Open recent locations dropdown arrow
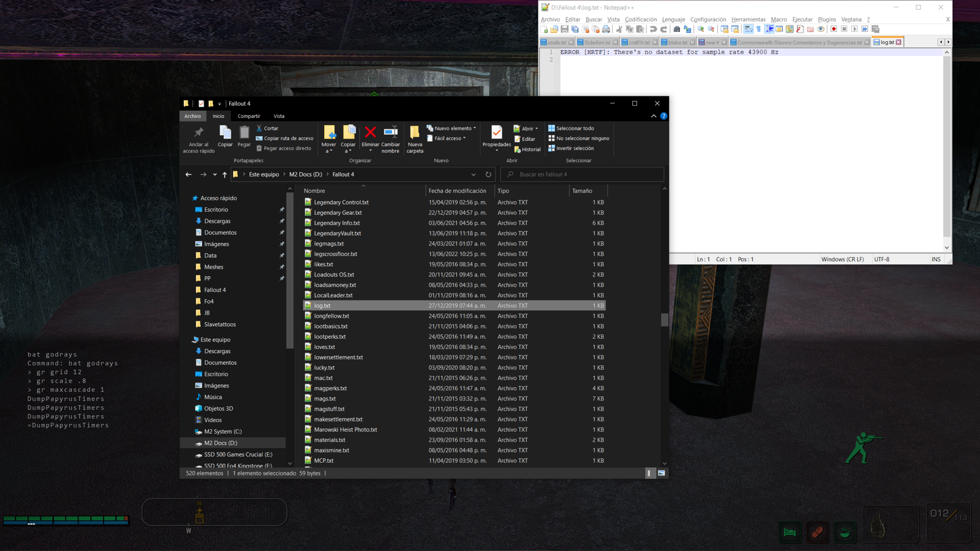This screenshot has height=551, width=980. tap(215, 174)
